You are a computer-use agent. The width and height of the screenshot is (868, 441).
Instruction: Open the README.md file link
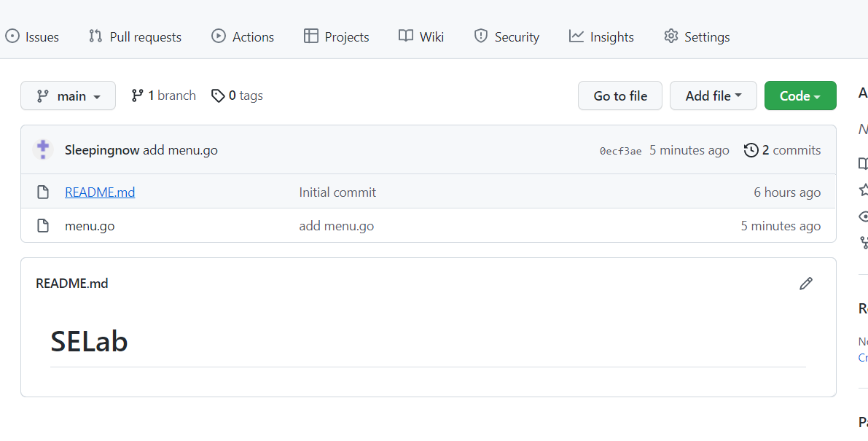pos(100,192)
